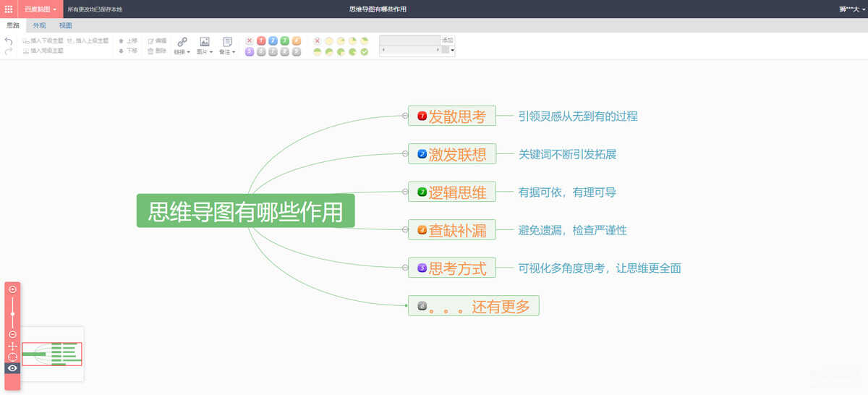868x395 pixels.
Task: Open the 链接 dropdown arrow
Action: tap(188, 52)
